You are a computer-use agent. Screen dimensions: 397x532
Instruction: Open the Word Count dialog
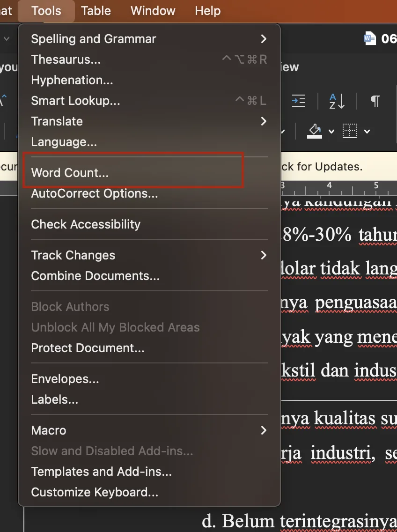click(69, 173)
